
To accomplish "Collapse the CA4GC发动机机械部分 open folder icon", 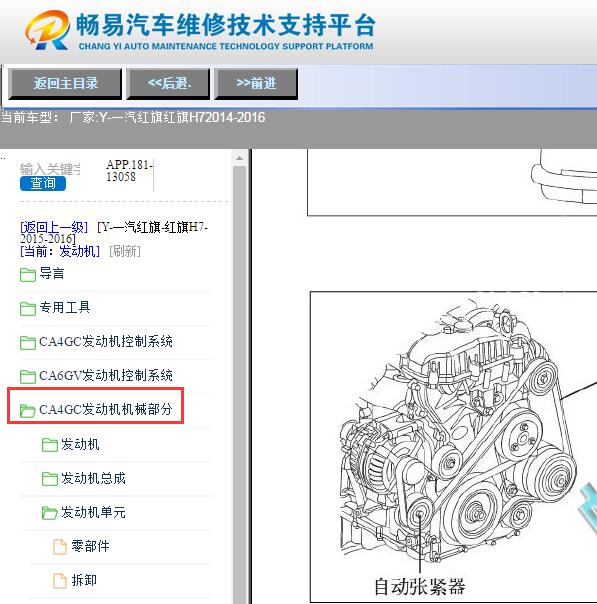I will coord(28,410).
